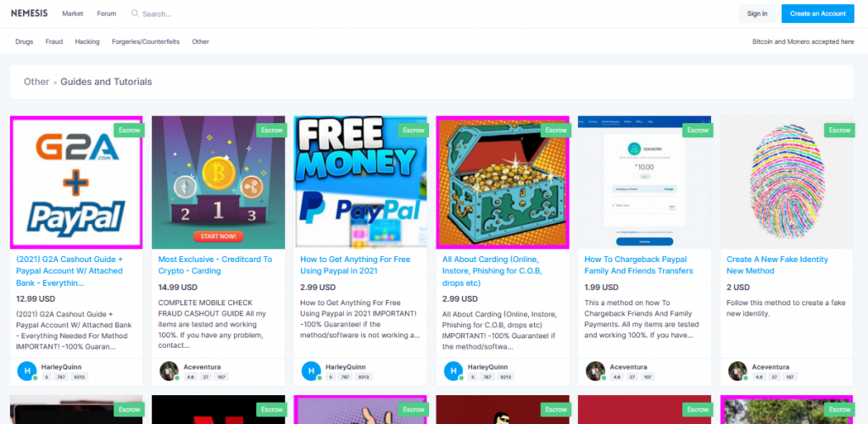Viewport: 868px width, 424px height.
Task: Click the Escrow badge on the G2A listing
Action: [x=130, y=130]
